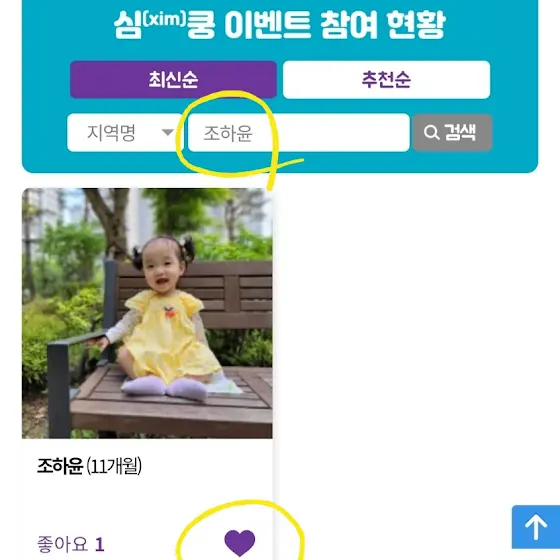Image resolution: width=560 pixels, height=560 pixels.
Task: Open the 지역명 region dropdown
Action: [125, 132]
